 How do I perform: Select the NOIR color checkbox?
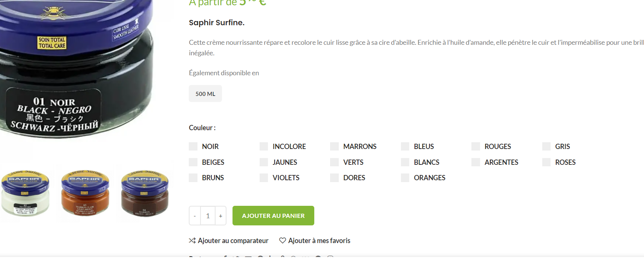click(x=193, y=146)
